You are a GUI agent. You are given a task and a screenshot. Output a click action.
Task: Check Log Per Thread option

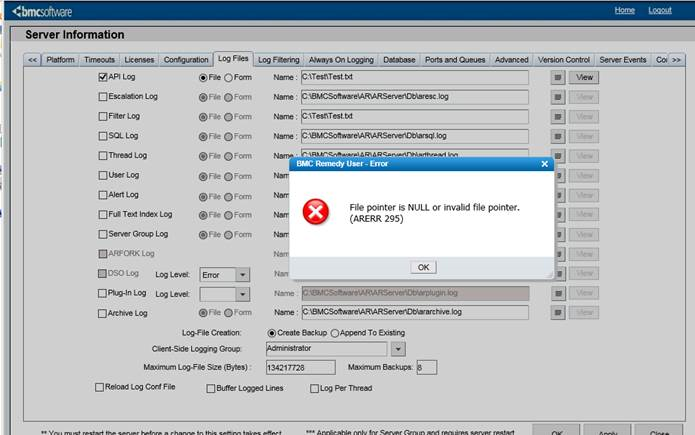[x=314, y=388]
